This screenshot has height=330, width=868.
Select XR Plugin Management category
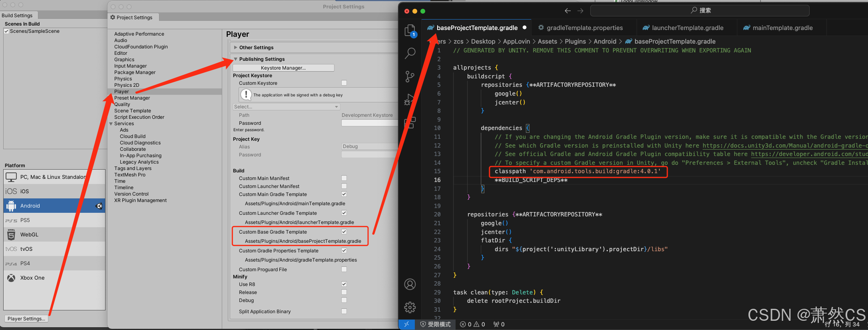pos(140,200)
